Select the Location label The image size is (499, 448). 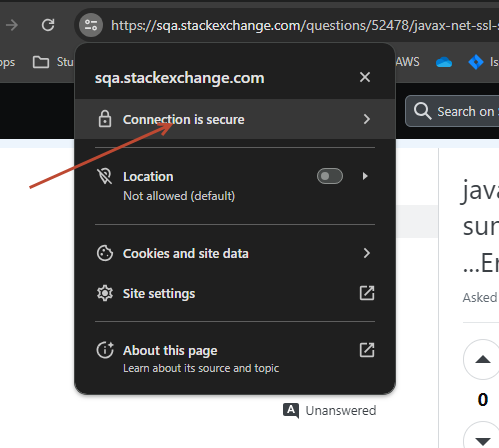point(148,176)
